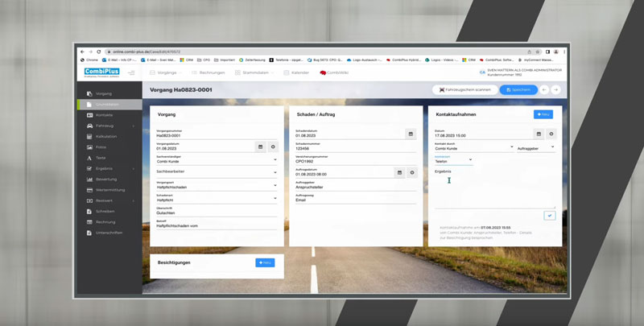Screen dimensions: 644x326
Task: Open Kalkulation in the left sidebar
Action: [x=105, y=137]
